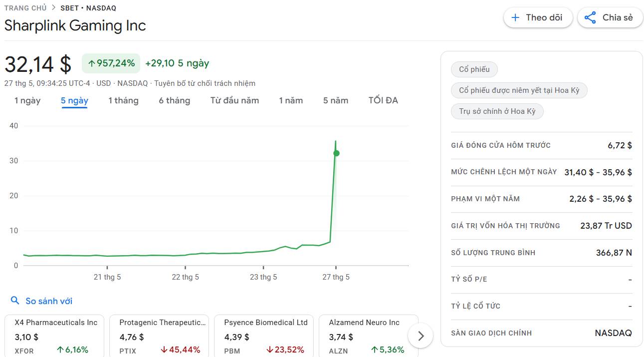Click the share icon beside Chia sẻ
The width and height of the screenshot is (644, 357).
[x=590, y=17]
